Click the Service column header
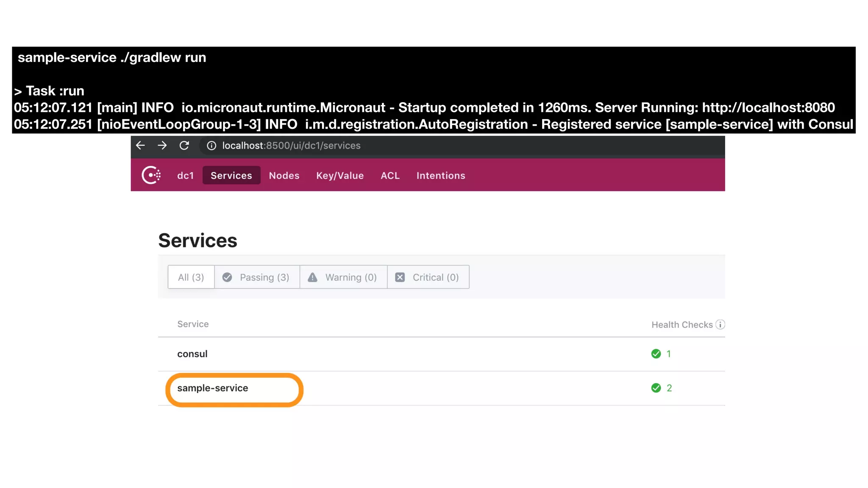 pyautogui.click(x=193, y=324)
